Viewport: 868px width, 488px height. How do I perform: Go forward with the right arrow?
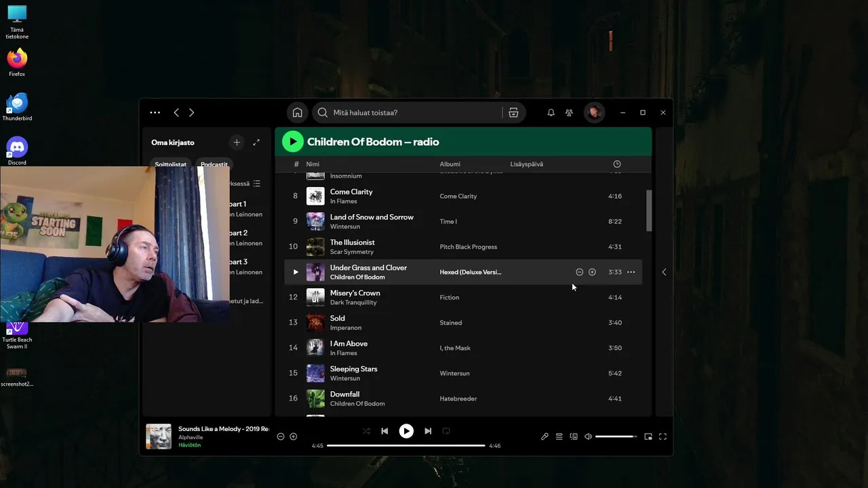click(191, 113)
